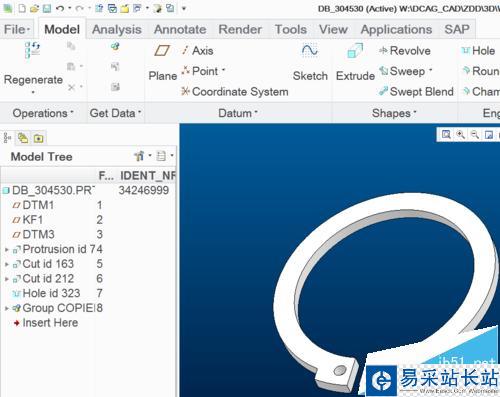The image size is (500, 397).
Task: Expand the Get Data group menu
Action: tap(115, 113)
